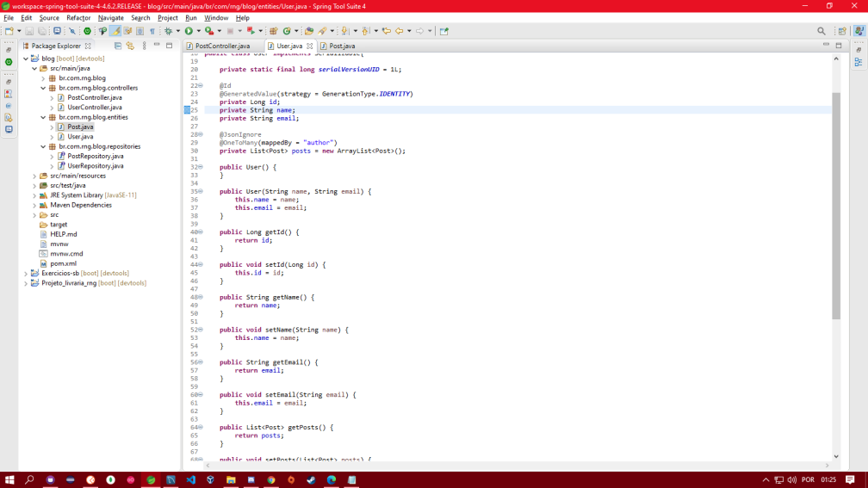Toggle Mark Occurrences highlighter button
Viewport: 868px width, 488px height.
(x=115, y=31)
